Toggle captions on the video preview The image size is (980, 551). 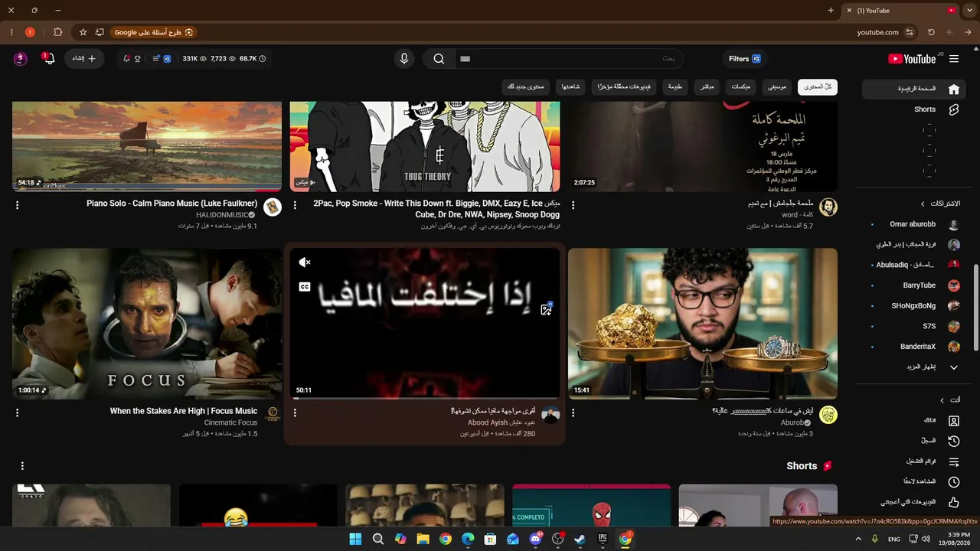(305, 286)
